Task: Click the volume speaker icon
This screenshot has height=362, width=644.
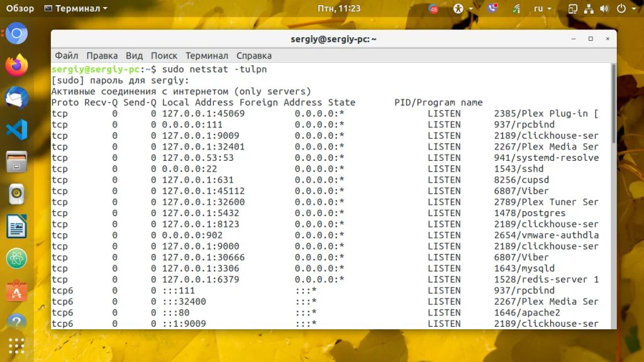Action: pos(604,9)
